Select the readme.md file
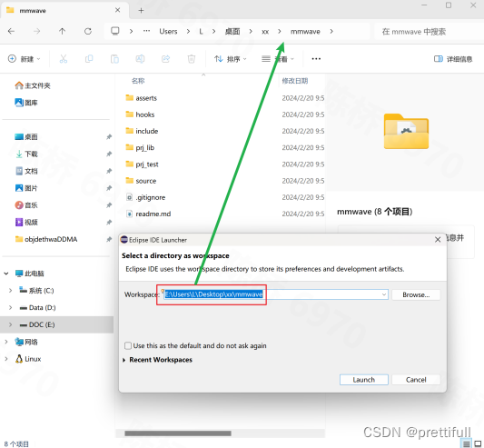This screenshot has height=448, width=484. click(x=149, y=214)
